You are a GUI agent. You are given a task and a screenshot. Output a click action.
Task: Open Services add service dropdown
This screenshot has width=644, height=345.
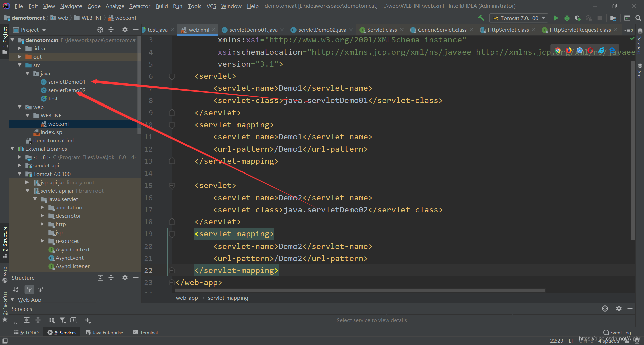(88, 320)
